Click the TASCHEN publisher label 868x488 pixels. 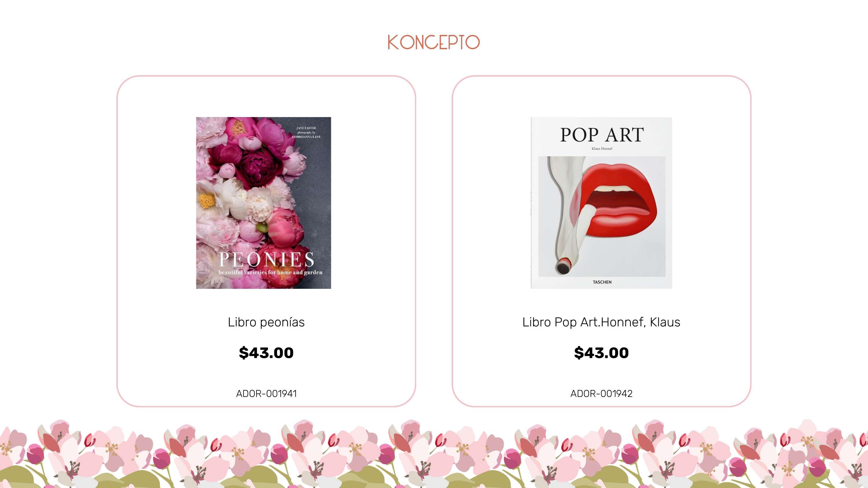pos(602,282)
